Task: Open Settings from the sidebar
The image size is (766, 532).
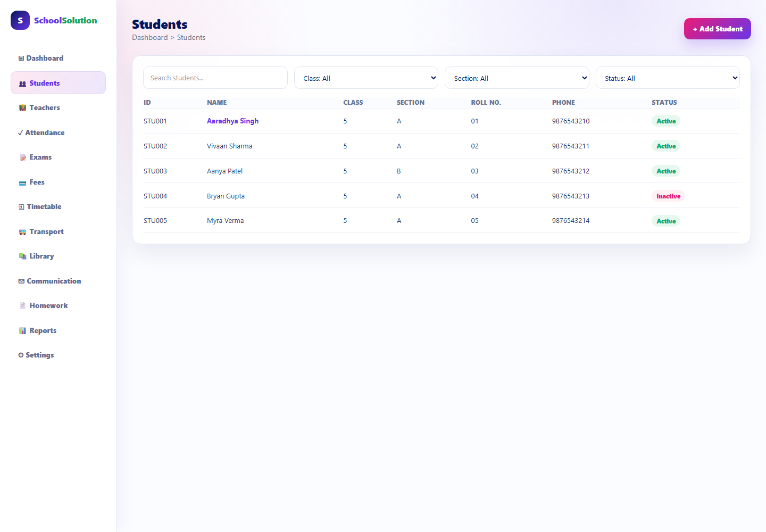Action: pos(58,355)
